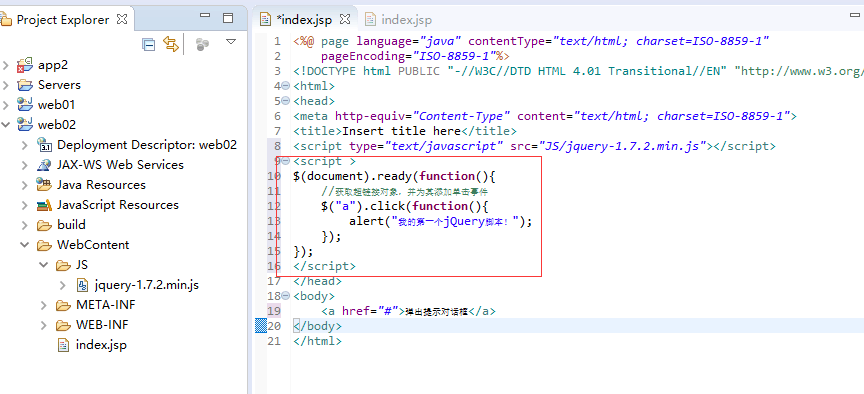Click blue marker beside line 20
The image size is (864, 394).
tap(261, 326)
